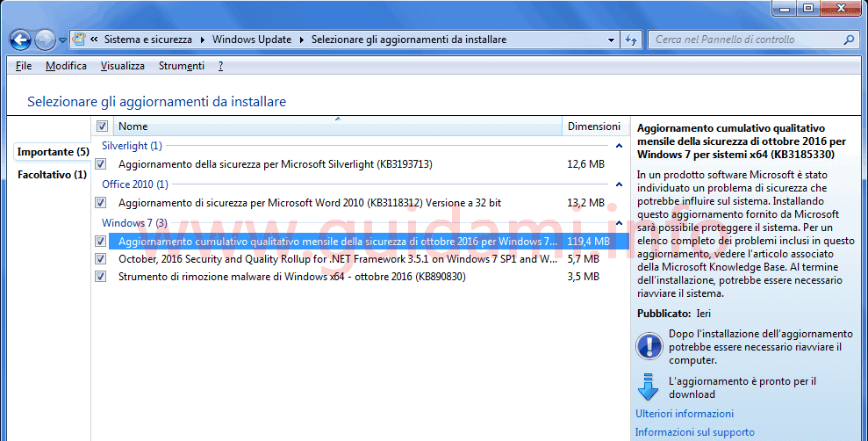Uncheck the Aggiornamento cumulativo qualitativo update
Image resolution: width=868 pixels, height=441 pixels.
coord(100,242)
